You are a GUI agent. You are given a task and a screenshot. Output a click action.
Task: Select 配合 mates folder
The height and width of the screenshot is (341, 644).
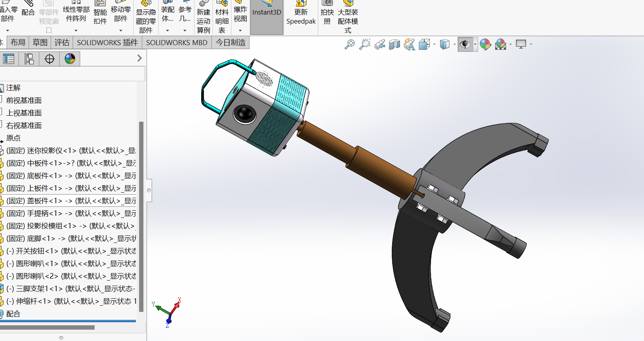13,314
